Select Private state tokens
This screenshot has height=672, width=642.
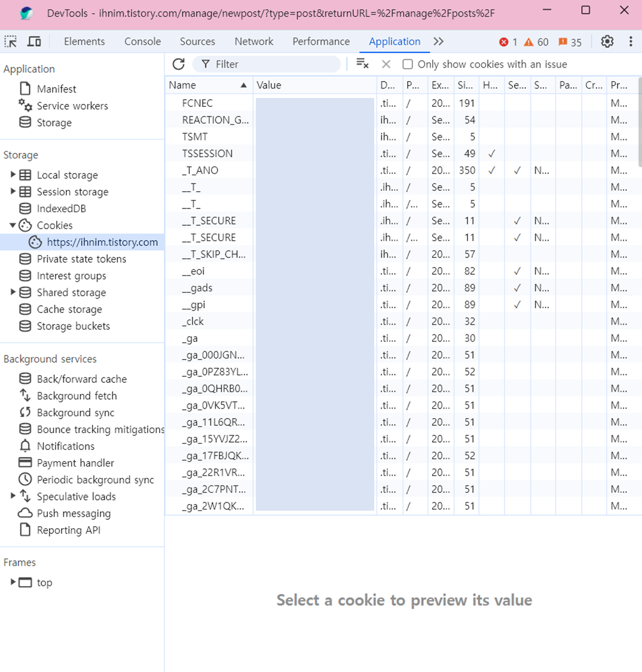(81, 259)
